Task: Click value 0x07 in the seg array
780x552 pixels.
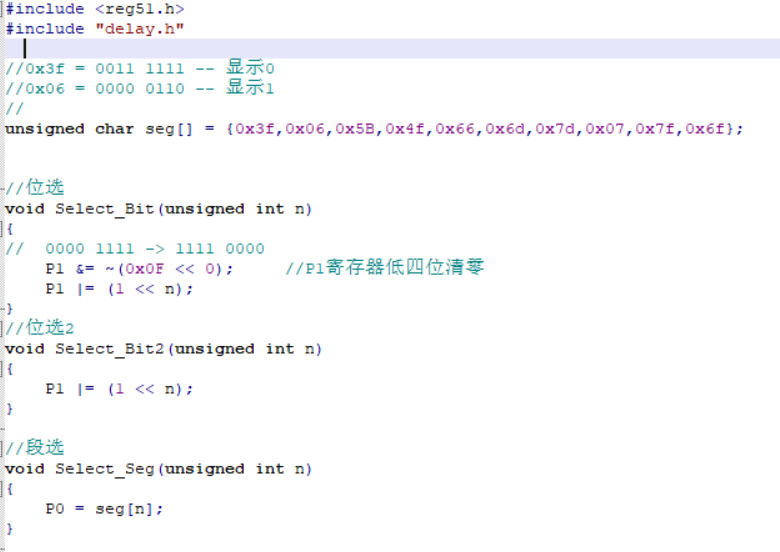Action: click(x=604, y=129)
